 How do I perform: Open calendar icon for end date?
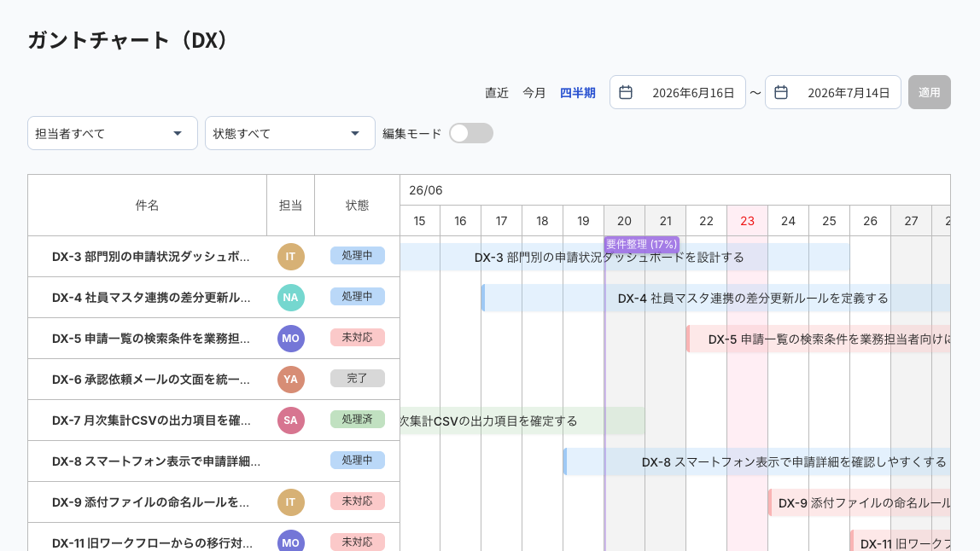pyautogui.click(x=781, y=92)
